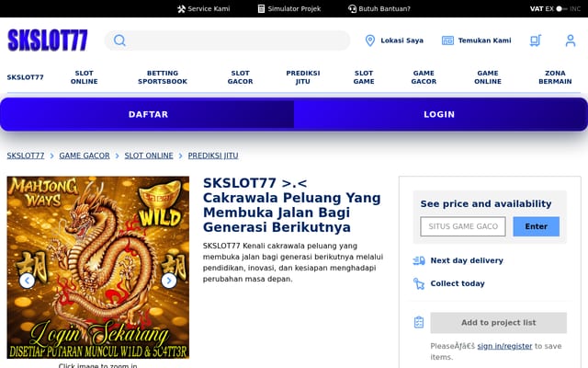Focus the SITUS GAME GACO input field

(x=463, y=226)
